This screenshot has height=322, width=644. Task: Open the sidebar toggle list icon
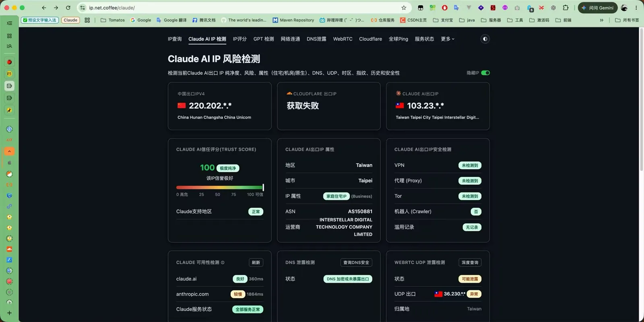pyautogui.click(x=9, y=23)
